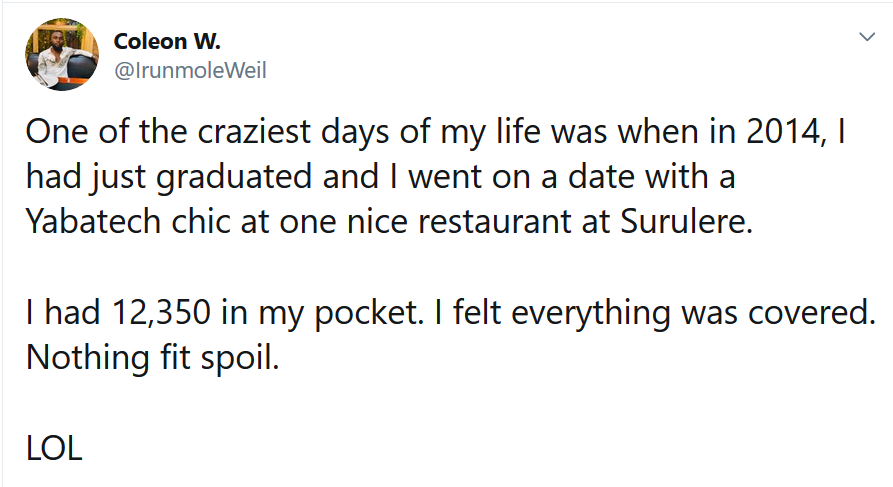Click the amount 12,350 in the tweet
The width and height of the screenshot is (893, 487).
tap(162, 313)
